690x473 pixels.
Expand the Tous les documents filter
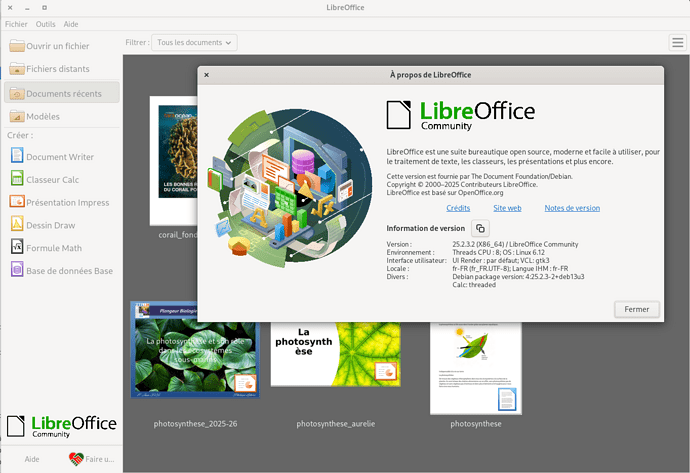click(x=195, y=42)
